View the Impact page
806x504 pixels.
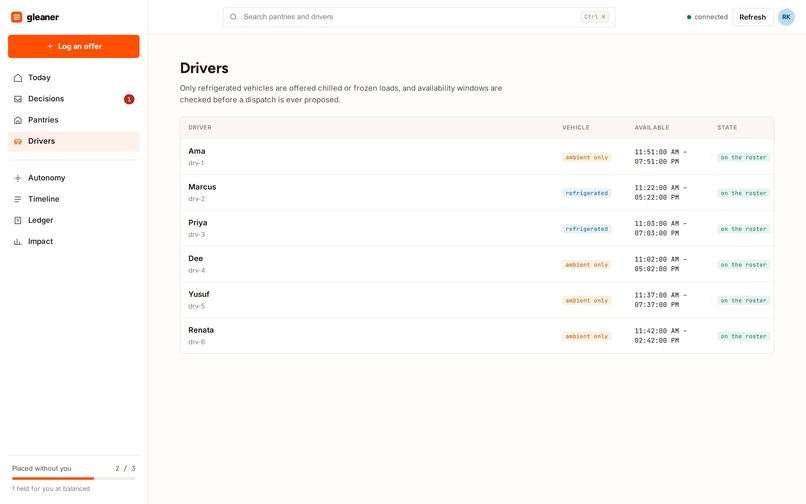tap(74, 242)
